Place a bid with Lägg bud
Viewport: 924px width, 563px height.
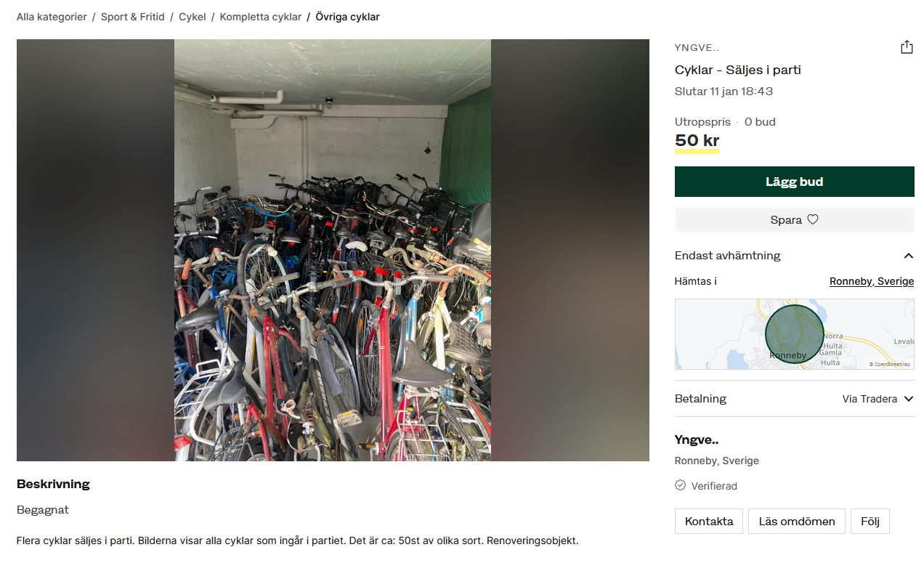pyautogui.click(x=794, y=182)
